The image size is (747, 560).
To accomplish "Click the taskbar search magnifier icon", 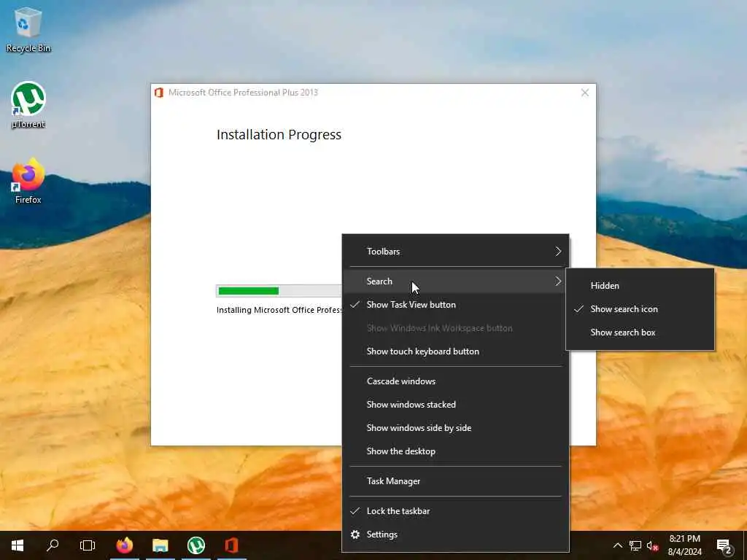I will coord(53,545).
